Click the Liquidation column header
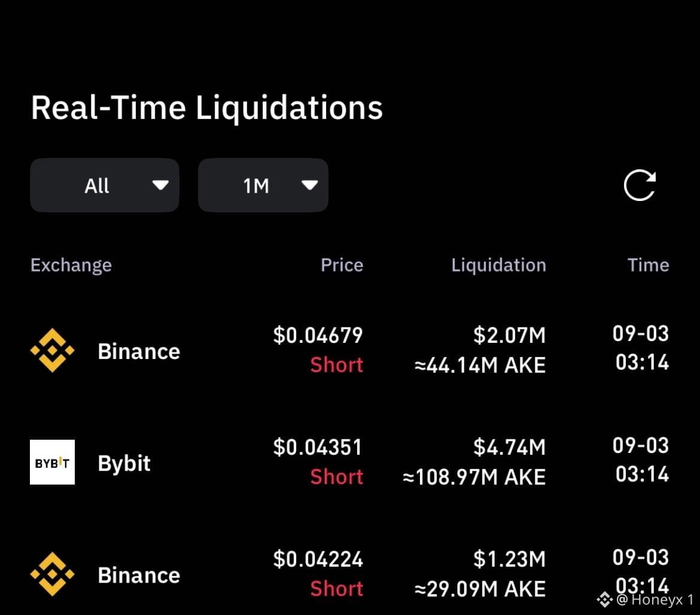700x615 pixels. tap(498, 265)
